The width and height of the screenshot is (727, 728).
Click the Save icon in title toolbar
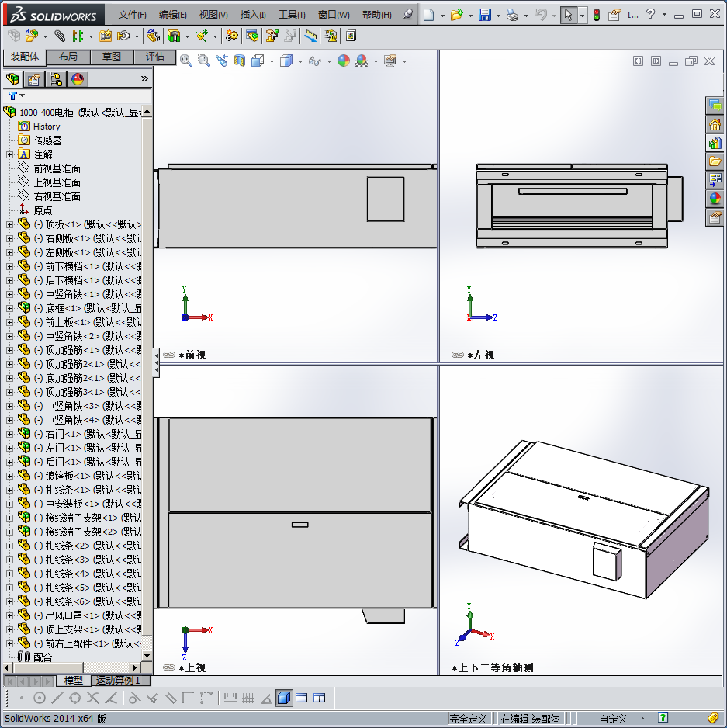click(x=485, y=15)
